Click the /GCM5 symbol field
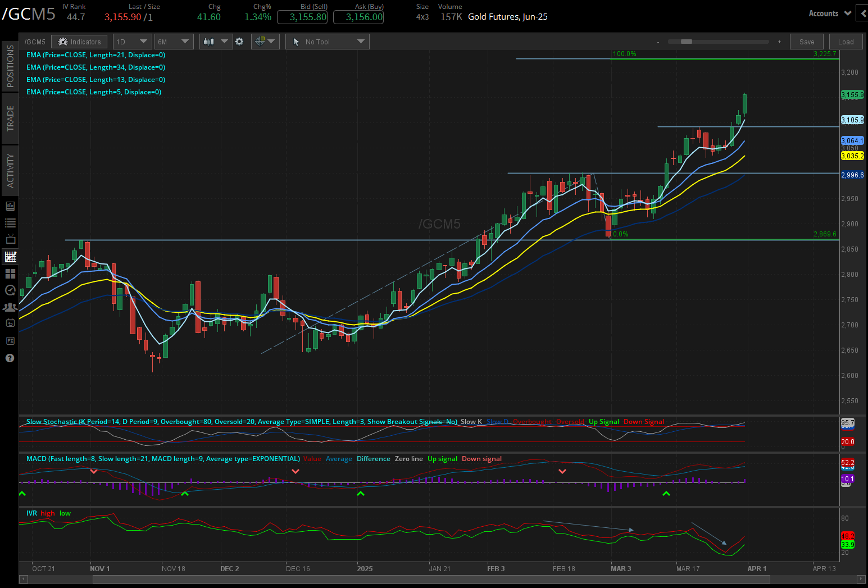868x588 pixels. [x=34, y=41]
